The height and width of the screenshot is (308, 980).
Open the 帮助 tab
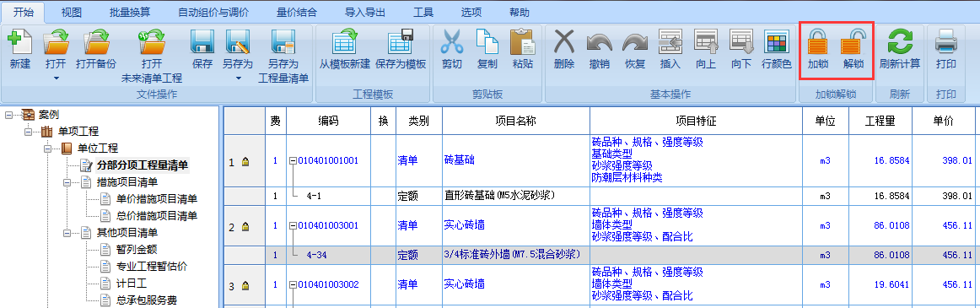(x=520, y=12)
